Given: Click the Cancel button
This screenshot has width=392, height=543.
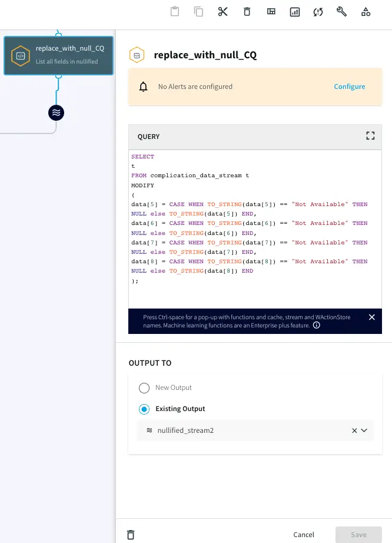Looking at the screenshot, I should pyautogui.click(x=304, y=535).
